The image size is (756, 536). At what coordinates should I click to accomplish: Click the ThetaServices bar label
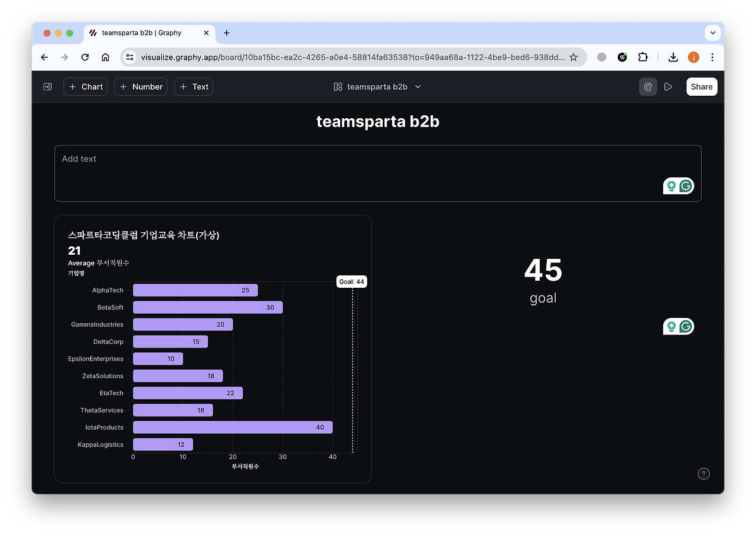tap(102, 410)
